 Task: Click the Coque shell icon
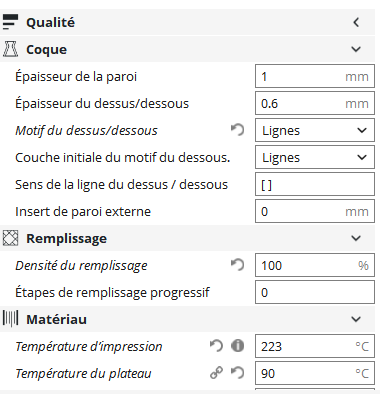point(10,49)
